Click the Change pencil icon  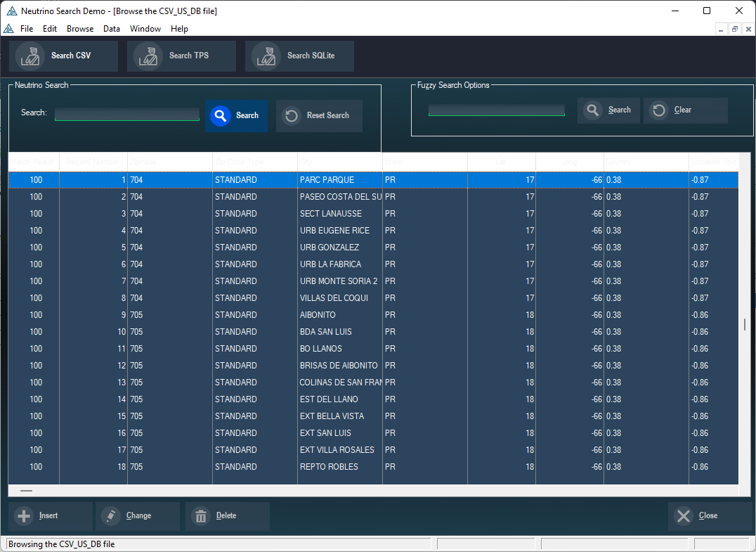[x=111, y=516]
